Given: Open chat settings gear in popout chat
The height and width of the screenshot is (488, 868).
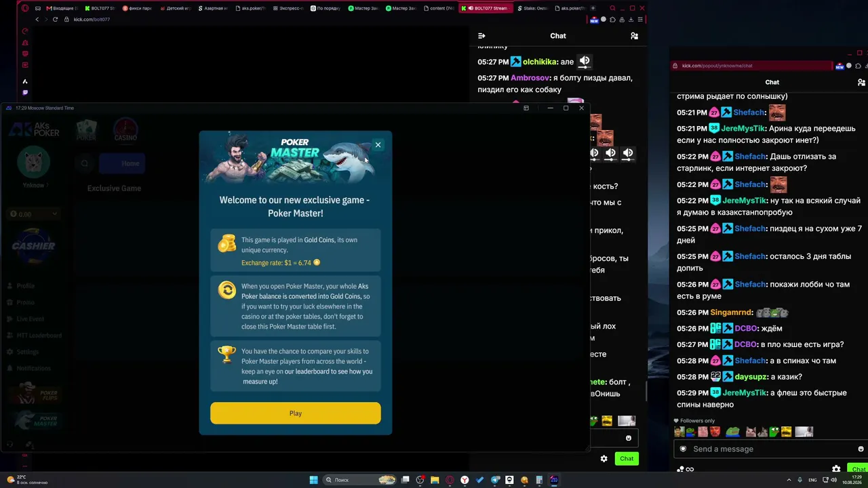Looking at the screenshot, I should 836,469.
